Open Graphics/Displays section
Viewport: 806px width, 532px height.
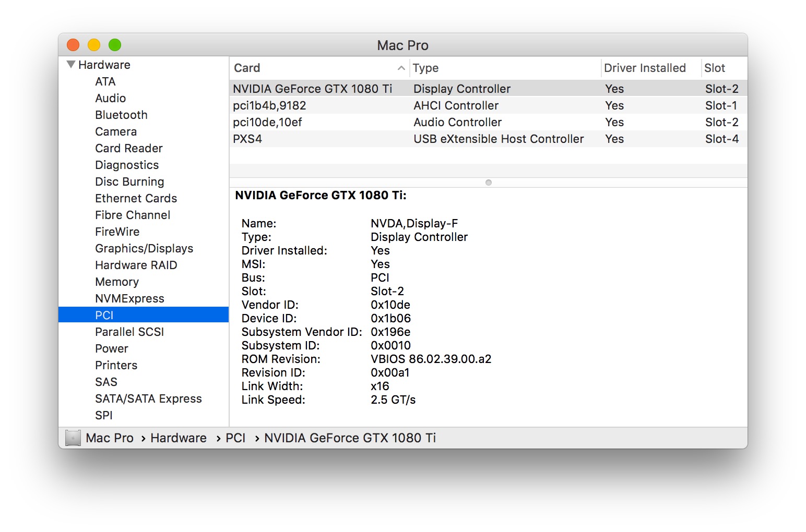[x=144, y=248]
